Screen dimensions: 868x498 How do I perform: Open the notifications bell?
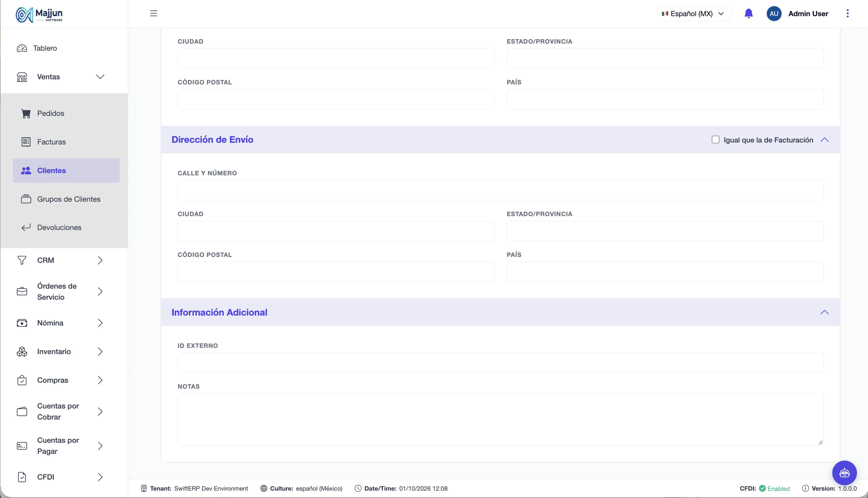point(749,13)
